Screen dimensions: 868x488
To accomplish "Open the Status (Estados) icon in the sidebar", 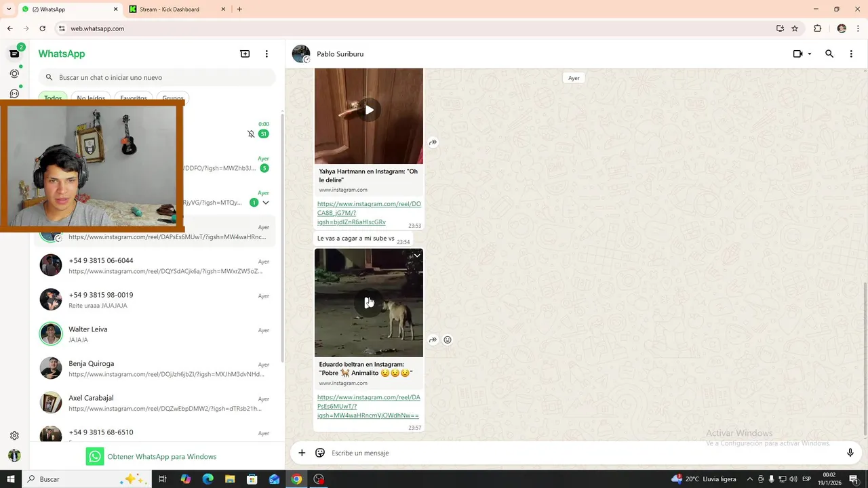I will pos(14,73).
